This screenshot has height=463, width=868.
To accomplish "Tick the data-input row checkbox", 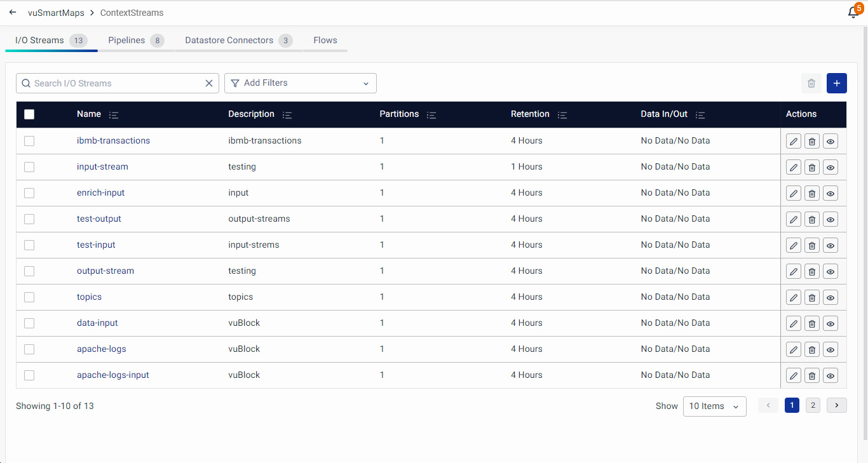I will [x=29, y=323].
